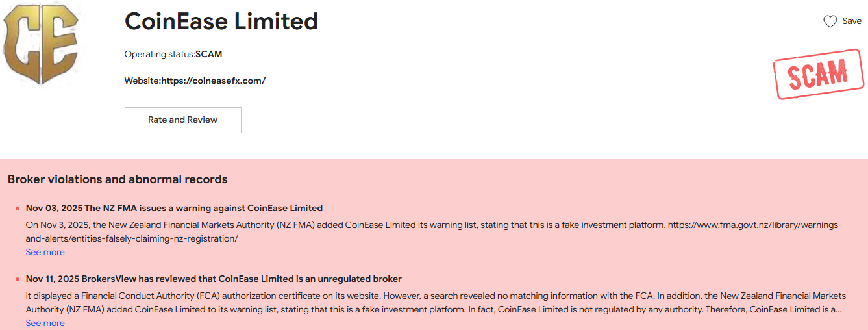Open the Nov 03 NZ FMA warning headline
The height and width of the screenshot is (330, 868).
click(174, 209)
